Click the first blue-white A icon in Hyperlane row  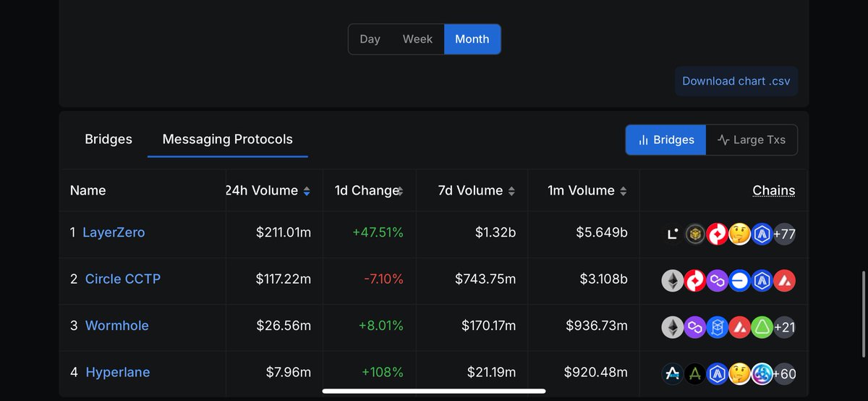[x=673, y=373]
